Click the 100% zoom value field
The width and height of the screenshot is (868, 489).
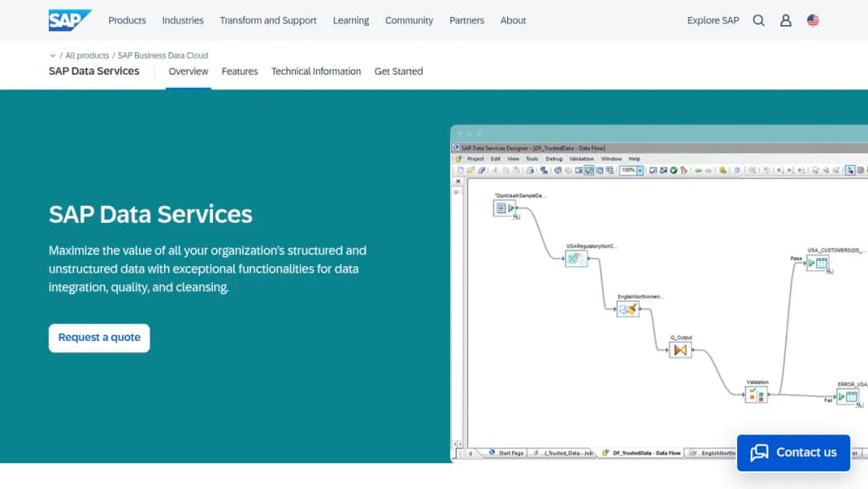tap(628, 171)
